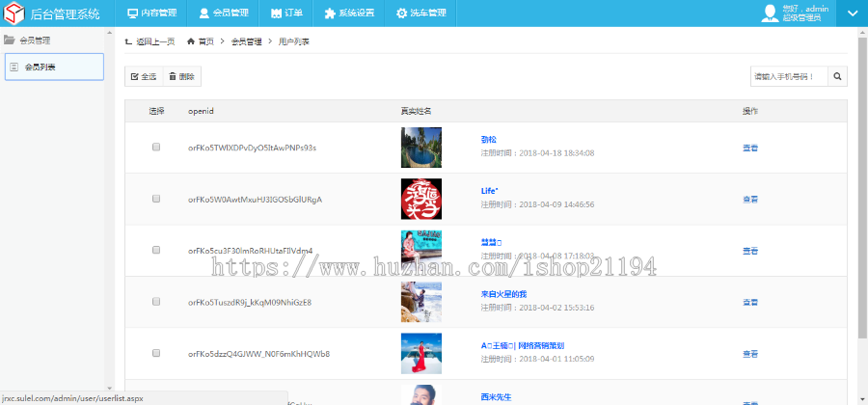This screenshot has height=405, width=868.
Task: Click 查看 for user 劲松
Action: (750, 148)
